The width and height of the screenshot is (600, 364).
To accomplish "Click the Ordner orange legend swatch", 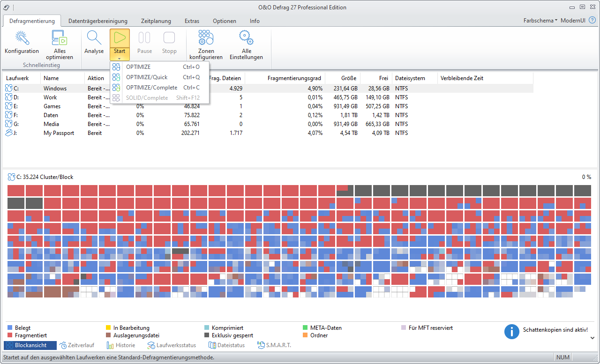I will pos(306,335).
